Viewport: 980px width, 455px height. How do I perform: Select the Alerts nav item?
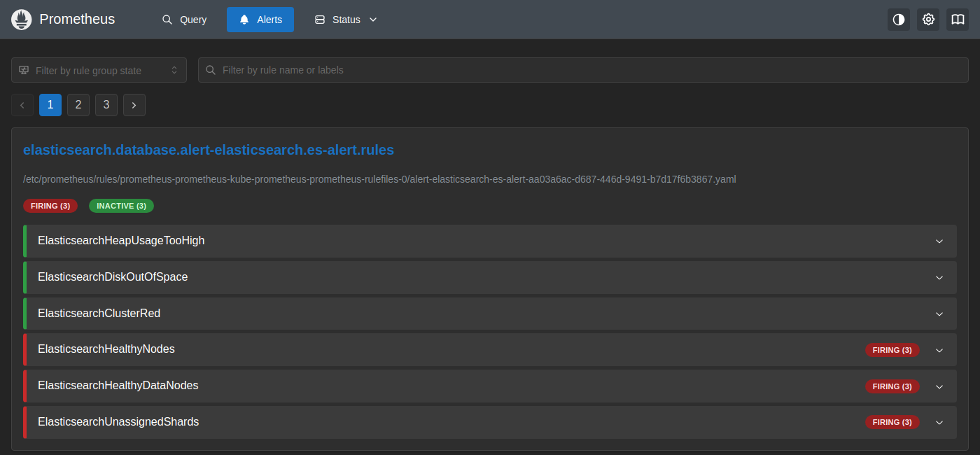(260, 20)
